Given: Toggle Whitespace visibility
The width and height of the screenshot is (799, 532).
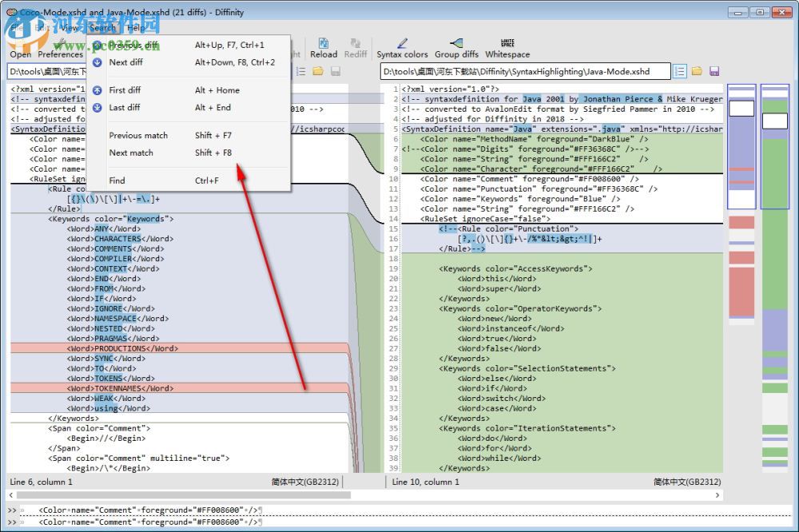Looking at the screenshot, I should pyautogui.click(x=507, y=48).
